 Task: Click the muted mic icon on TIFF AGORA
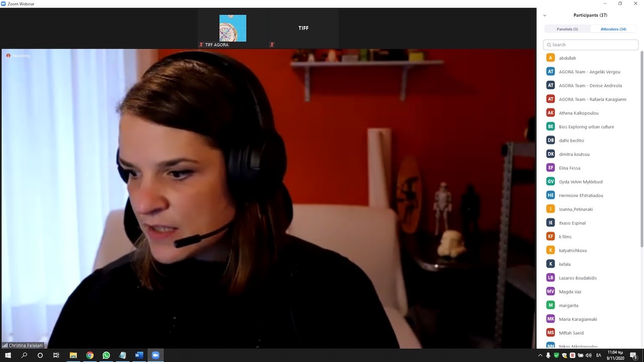pyautogui.click(x=201, y=45)
